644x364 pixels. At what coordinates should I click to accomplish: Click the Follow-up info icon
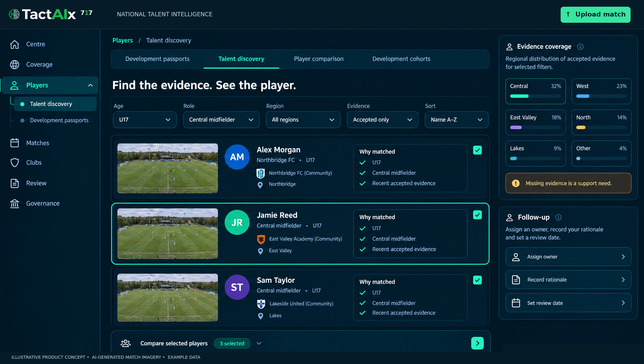tap(558, 217)
